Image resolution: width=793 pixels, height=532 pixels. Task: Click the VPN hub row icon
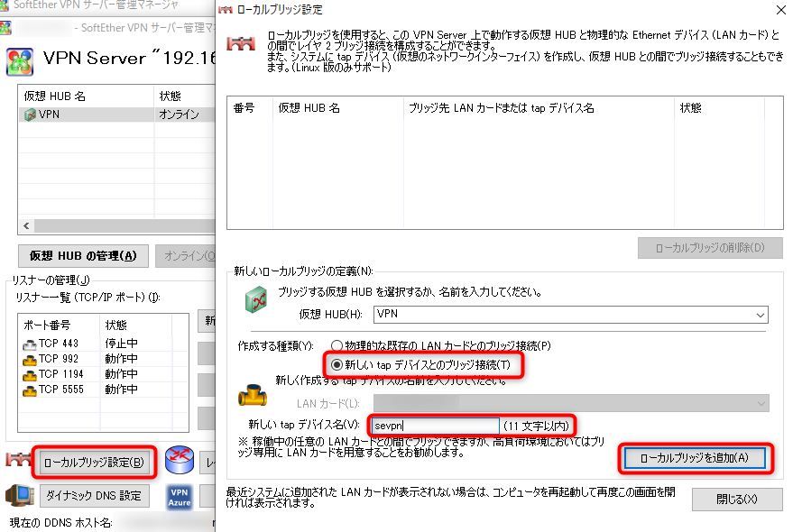tap(30, 115)
